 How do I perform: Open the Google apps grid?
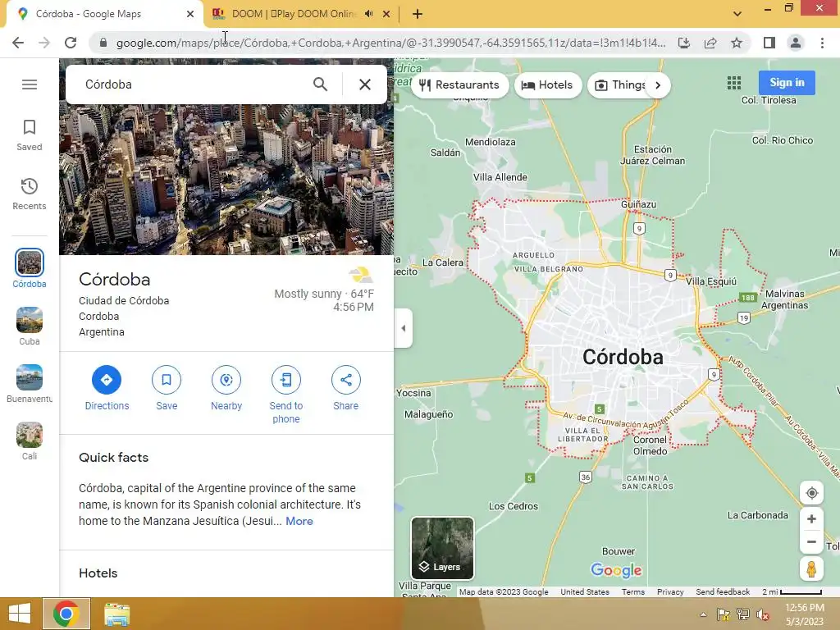[734, 83]
